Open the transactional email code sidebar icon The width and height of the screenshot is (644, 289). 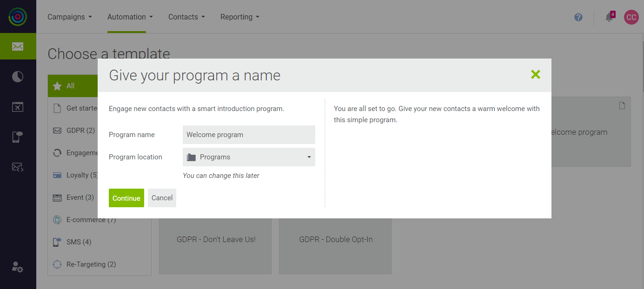pos(18,167)
